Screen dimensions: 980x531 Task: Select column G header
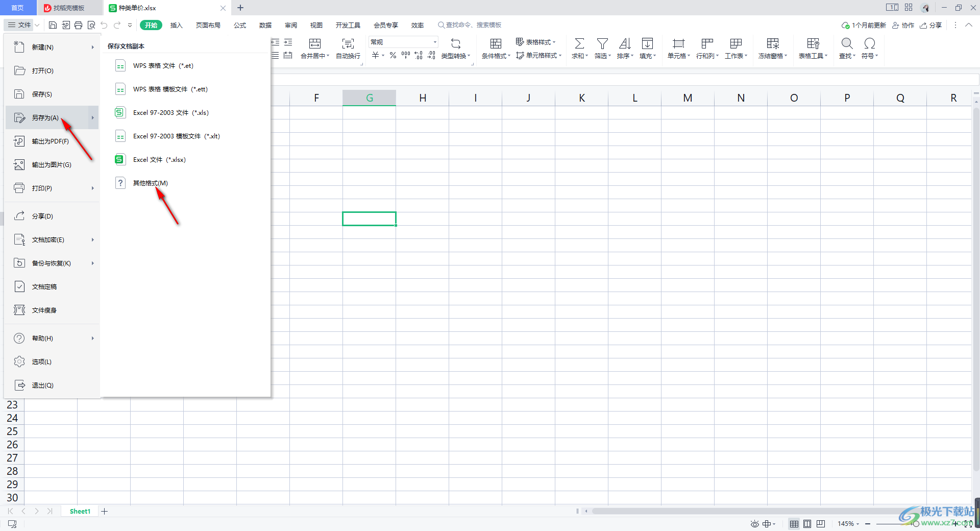[370, 98]
